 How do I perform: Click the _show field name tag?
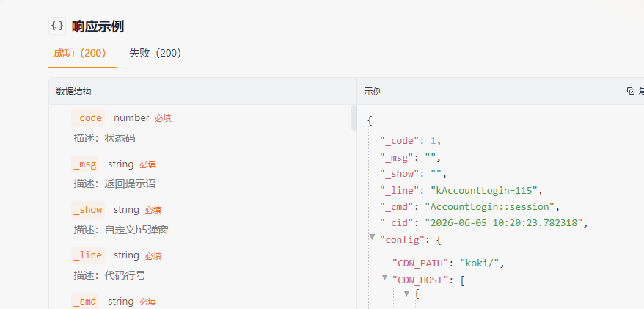click(88, 210)
